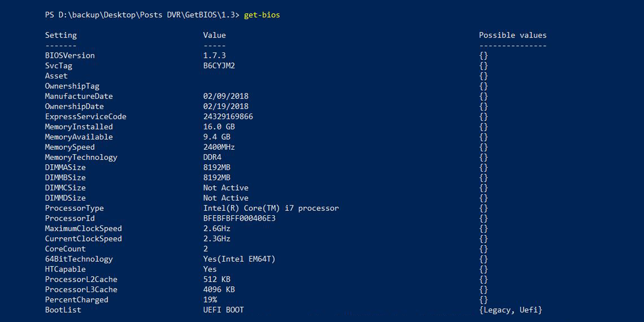Click the PowerShell prompt path
The image size is (644, 322).
[x=142, y=15]
